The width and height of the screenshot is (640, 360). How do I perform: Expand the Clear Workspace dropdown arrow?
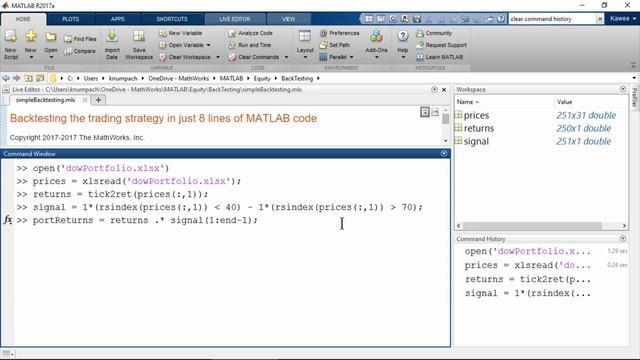point(218,57)
